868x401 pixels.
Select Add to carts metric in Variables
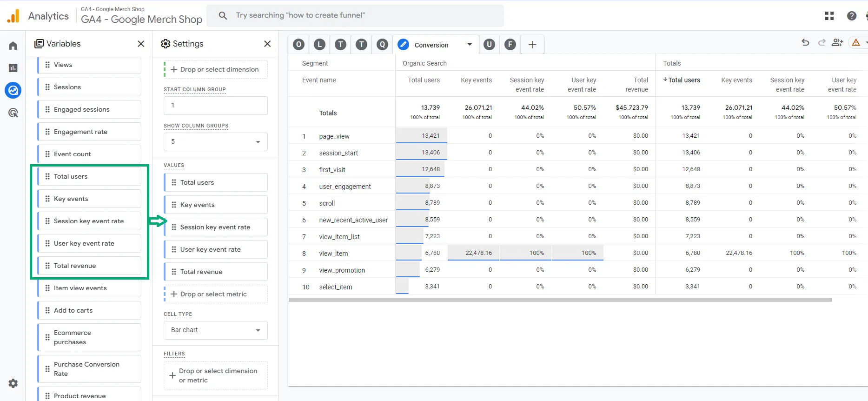[90, 310]
